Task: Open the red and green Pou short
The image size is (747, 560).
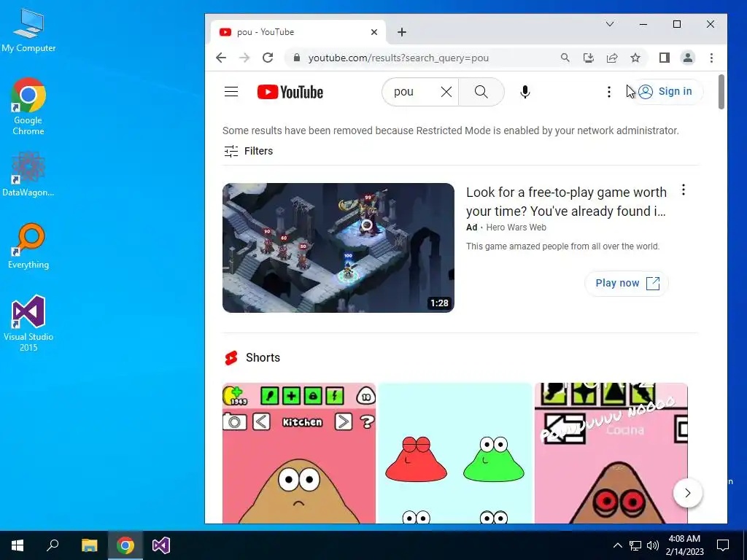Action: click(x=455, y=453)
